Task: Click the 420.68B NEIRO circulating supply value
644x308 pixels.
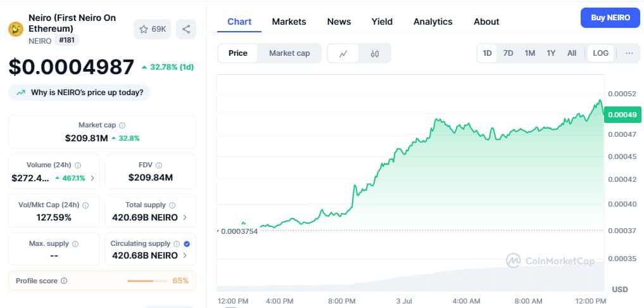Action: [x=145, y=255]
